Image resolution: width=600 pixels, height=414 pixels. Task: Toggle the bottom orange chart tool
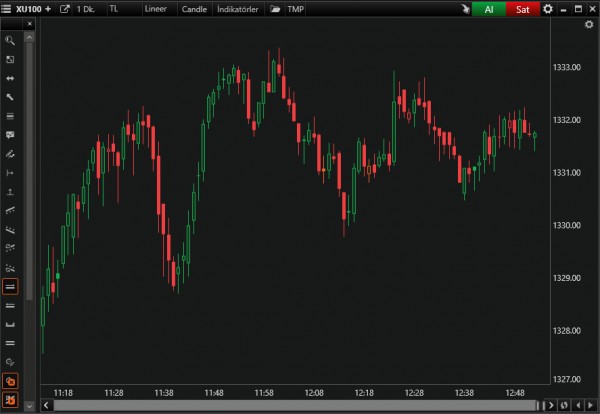(x=10, y=400)
